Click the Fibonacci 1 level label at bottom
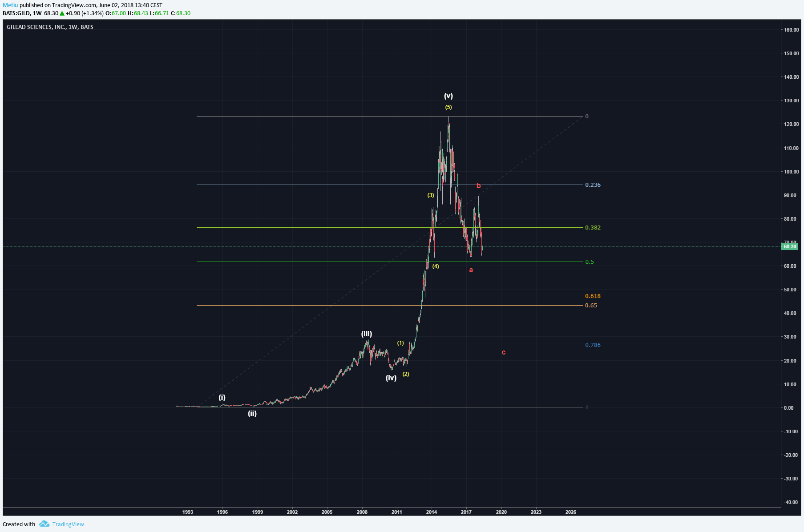This screenshot has height=532, width=804. click(x=587, y=407)
